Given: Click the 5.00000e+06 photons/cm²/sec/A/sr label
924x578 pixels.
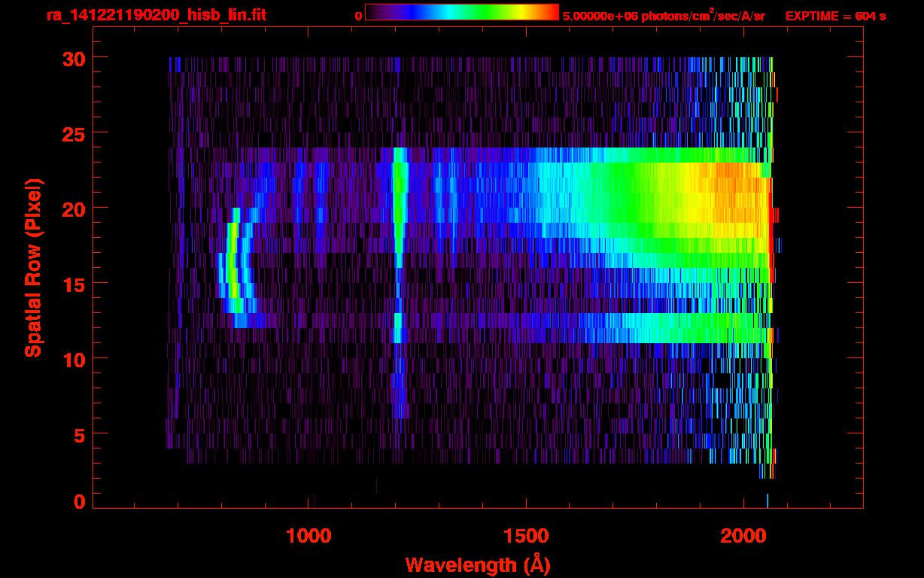Looking at the screenshot, I should click(x=664, y=15).
